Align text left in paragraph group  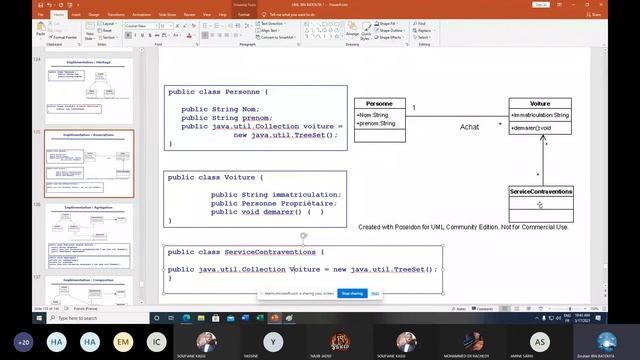click(x=205, y=36)
